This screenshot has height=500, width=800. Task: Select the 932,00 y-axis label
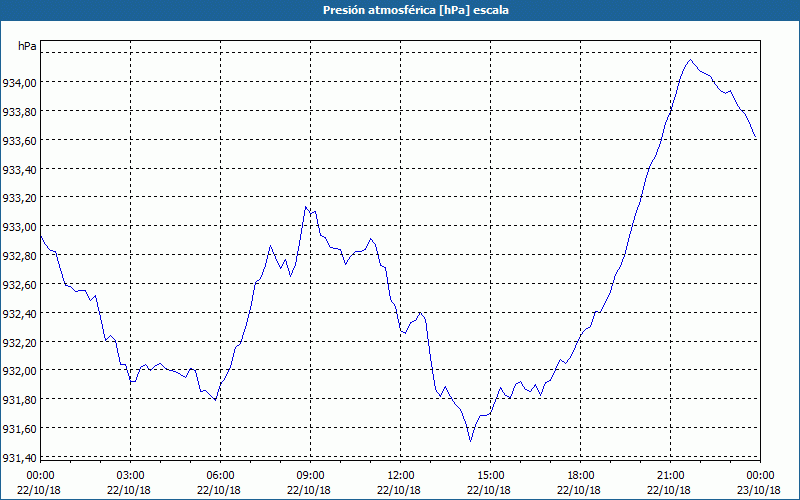(19, 371)
